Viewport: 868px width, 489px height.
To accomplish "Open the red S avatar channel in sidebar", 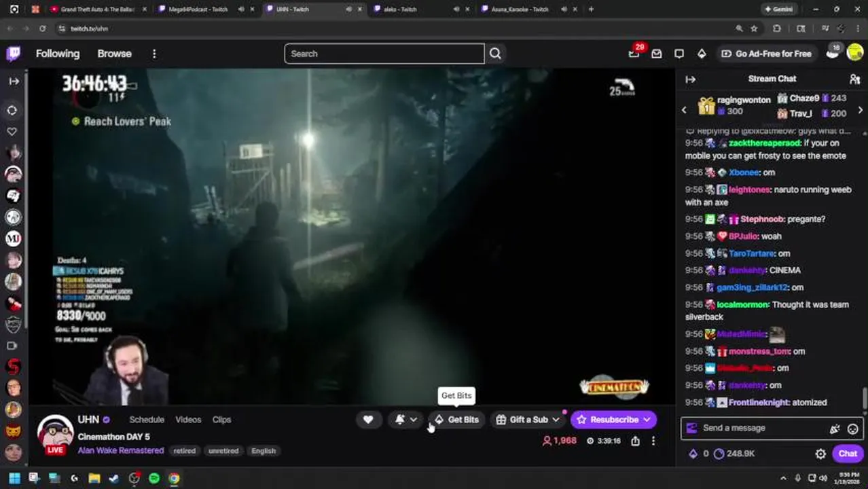I will click(13, 367).
